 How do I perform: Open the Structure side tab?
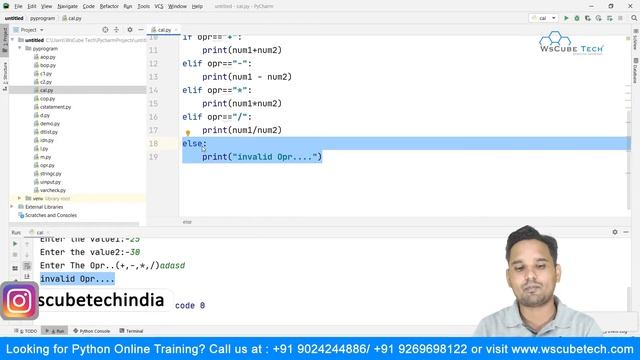click(4, 76)
